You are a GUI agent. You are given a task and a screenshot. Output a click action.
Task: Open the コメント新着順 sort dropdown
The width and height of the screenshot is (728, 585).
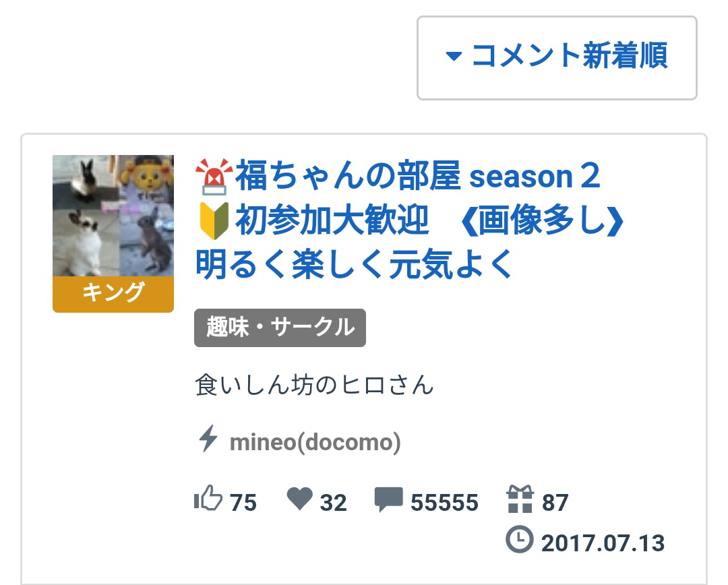[x=557, y=57]
